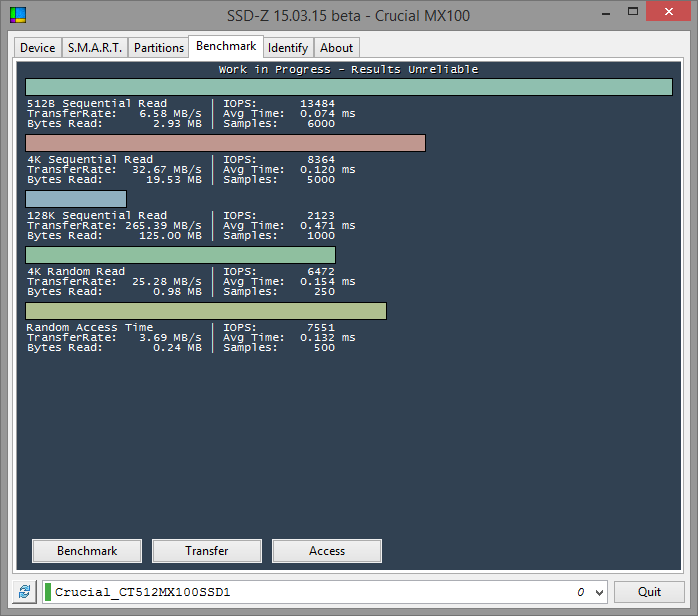Viewport: 698px width, 616px height.
Task: Click the refresh device list icon
Action: (x=24, y=592)
